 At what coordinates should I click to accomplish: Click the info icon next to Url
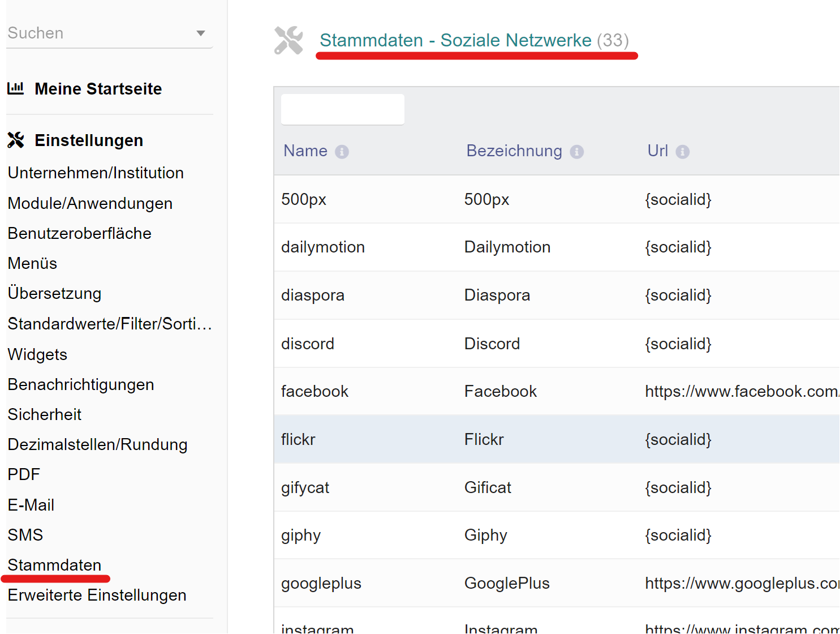(x=682, y=152)
